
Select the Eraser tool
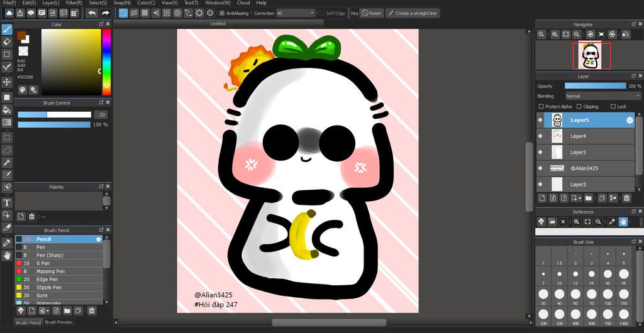[x=7, y=42]
